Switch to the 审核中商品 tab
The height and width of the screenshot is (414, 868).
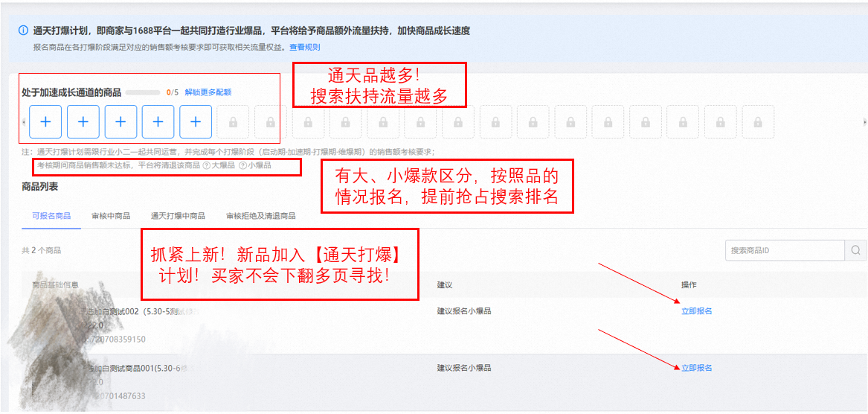click(111, 216)
